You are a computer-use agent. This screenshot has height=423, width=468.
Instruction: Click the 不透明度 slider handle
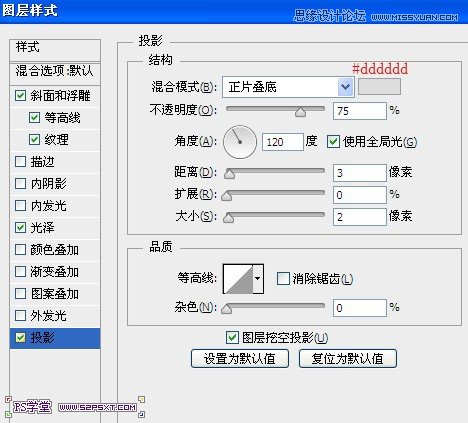coord(300,112)
